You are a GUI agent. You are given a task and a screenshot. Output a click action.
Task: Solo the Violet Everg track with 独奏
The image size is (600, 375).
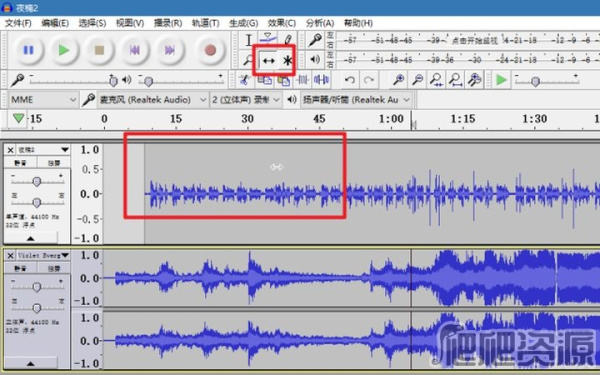54,269
